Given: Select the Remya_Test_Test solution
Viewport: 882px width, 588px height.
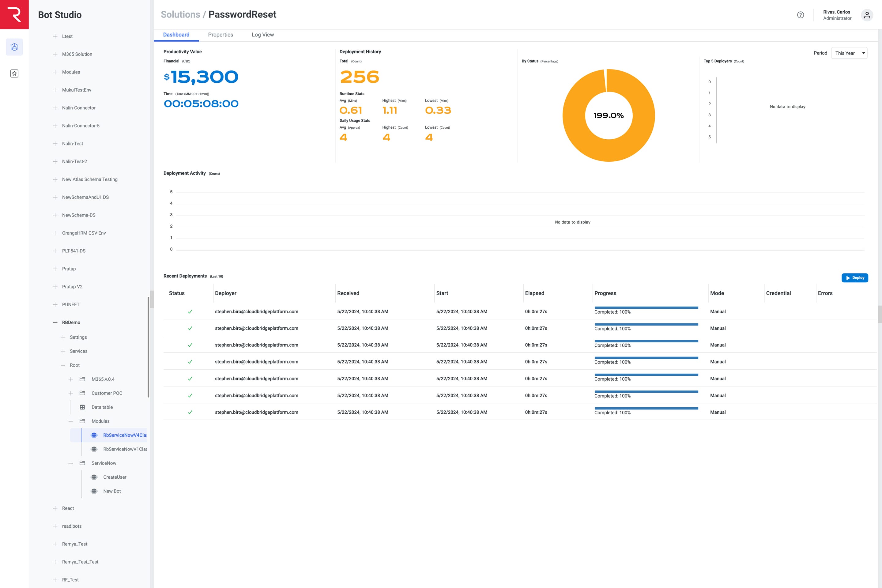Looking at the screenshot, I should (x=80, y=562).
